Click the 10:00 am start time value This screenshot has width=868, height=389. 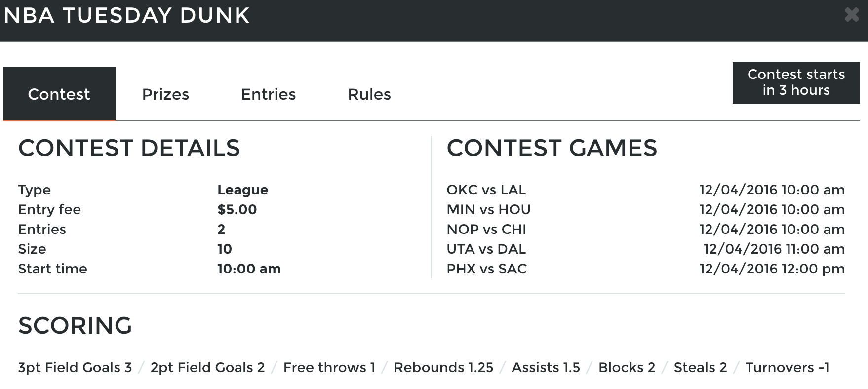(249, 269)
